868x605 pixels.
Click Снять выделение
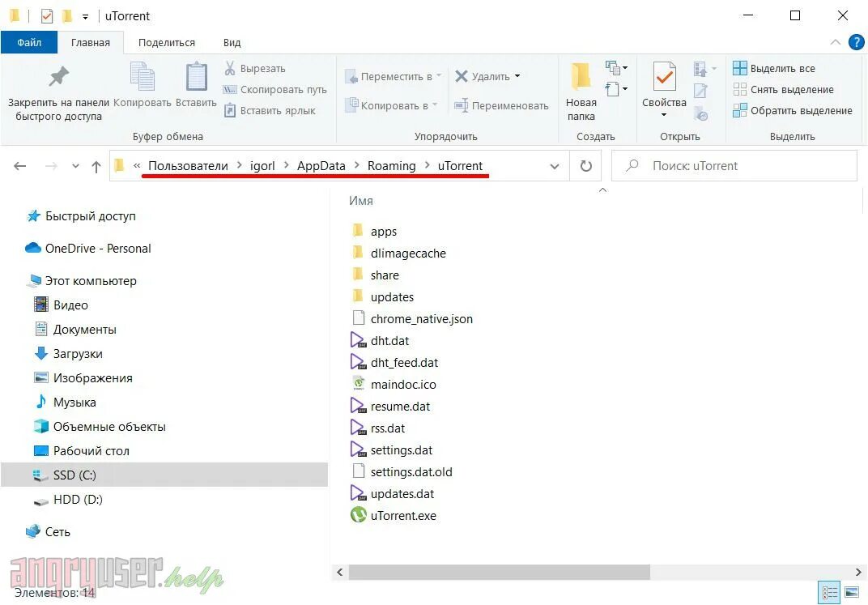tap(783, 89)
